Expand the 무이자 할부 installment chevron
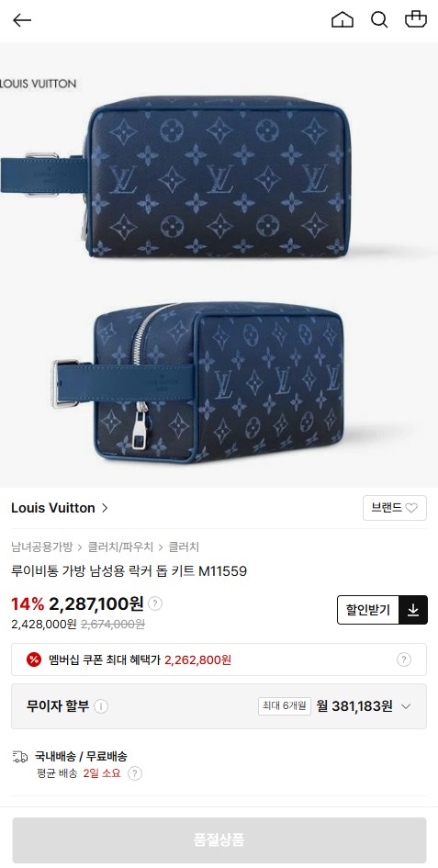The width and height of the screenshot is (438, 868). pos(406,706)
